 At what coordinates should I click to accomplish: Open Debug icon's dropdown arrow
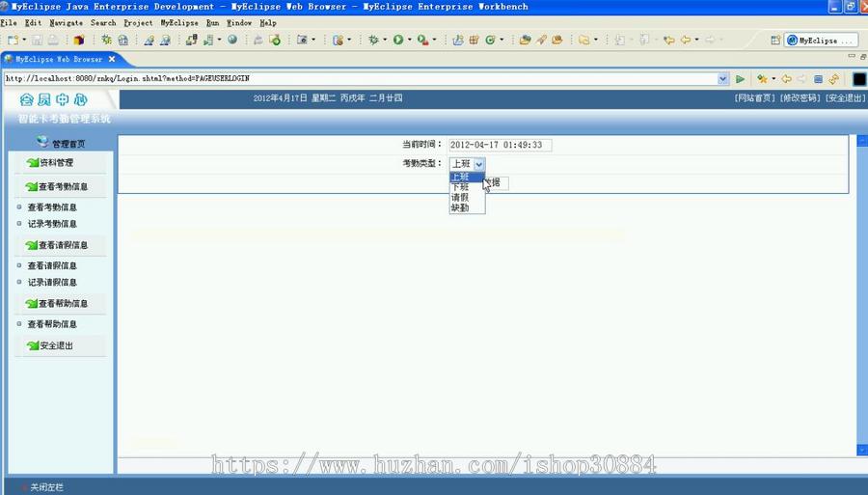point(385,40)
